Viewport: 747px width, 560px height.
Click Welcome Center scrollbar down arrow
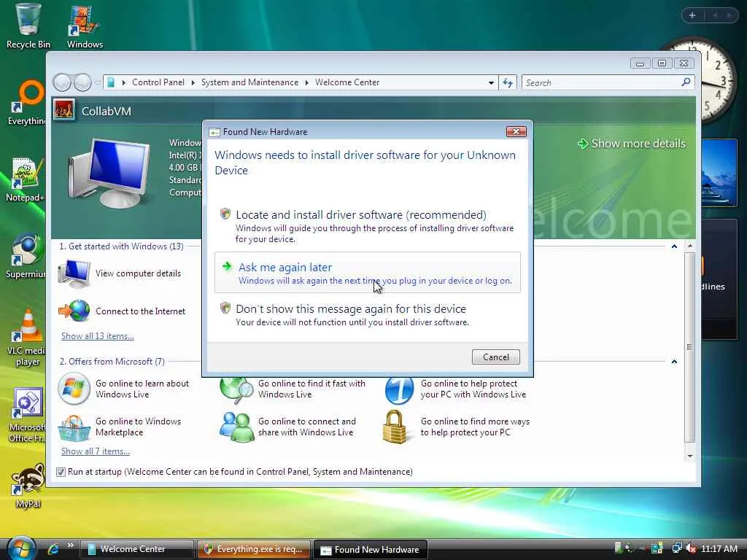point(690,456)
